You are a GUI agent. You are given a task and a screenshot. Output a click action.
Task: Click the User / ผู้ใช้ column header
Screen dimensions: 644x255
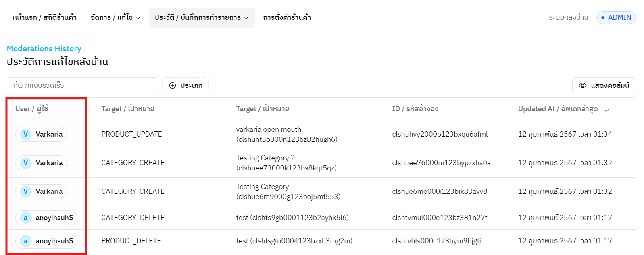(32, 109)
